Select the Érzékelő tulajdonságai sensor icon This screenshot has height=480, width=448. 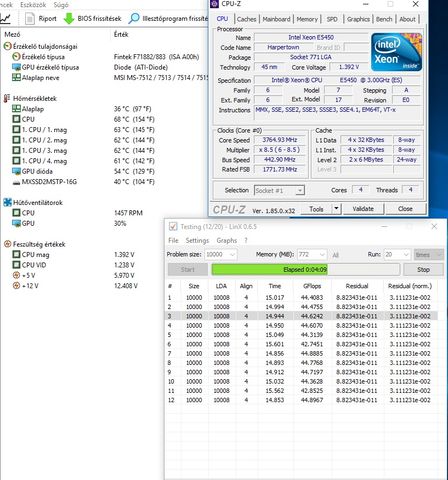tap(7, 46)
